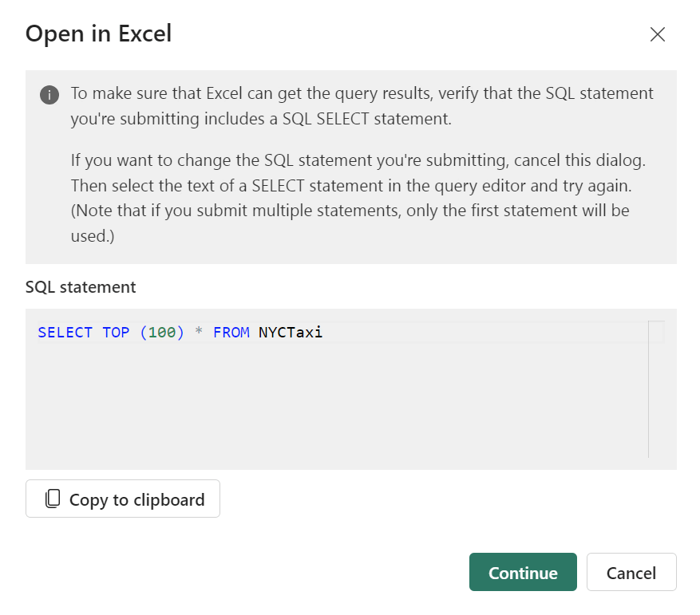
Task: Close the Open in Excel dialog
Action: pos(657,34)
